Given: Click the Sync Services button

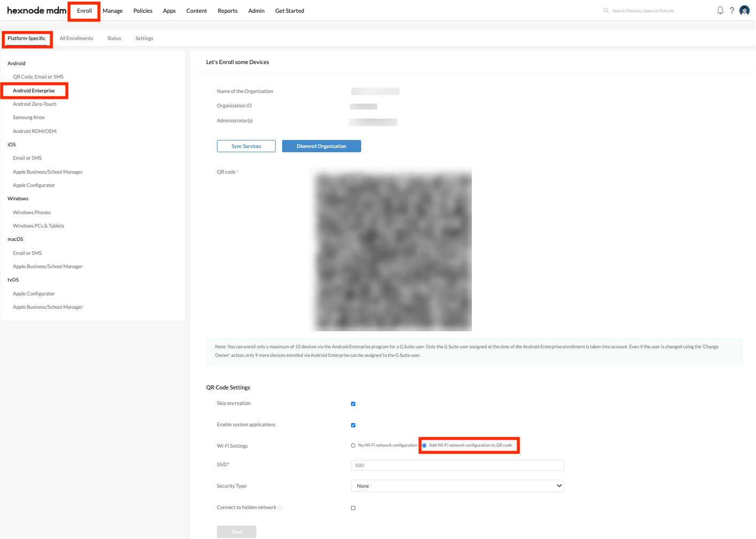Looking at the screenshot, I should point(246,146).
